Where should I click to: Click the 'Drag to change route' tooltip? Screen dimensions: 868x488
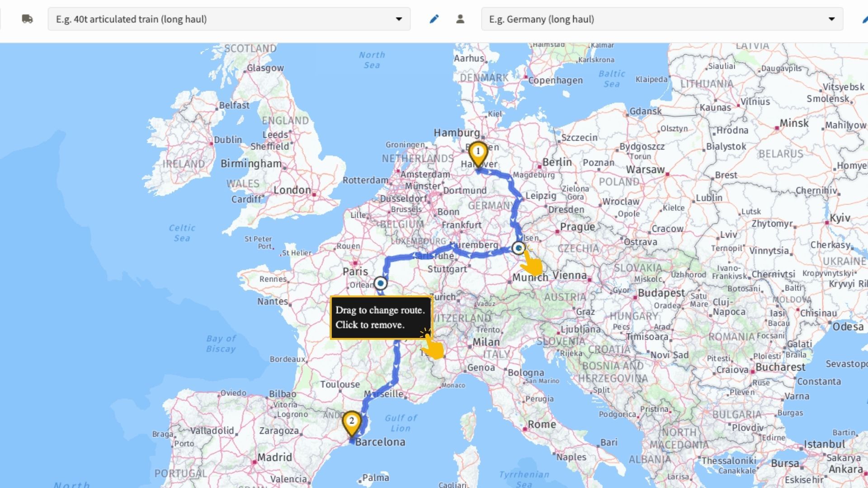pos(380,317)
